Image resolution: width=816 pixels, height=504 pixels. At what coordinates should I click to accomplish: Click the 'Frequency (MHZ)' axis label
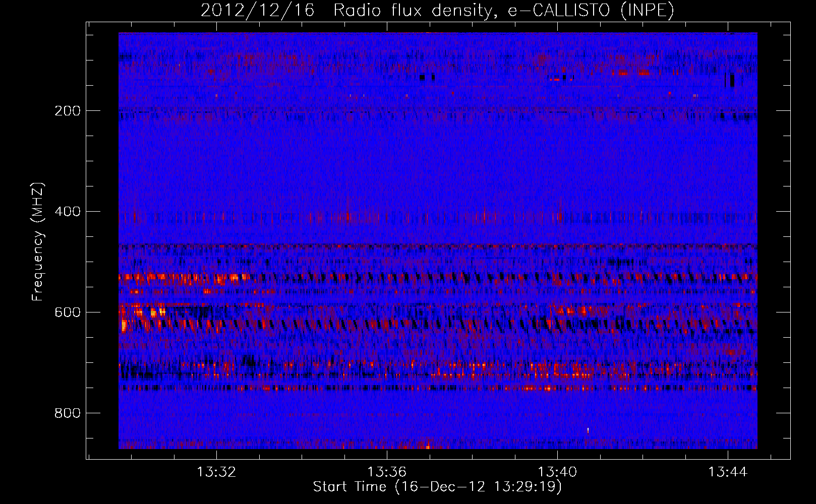click(38, 241)
